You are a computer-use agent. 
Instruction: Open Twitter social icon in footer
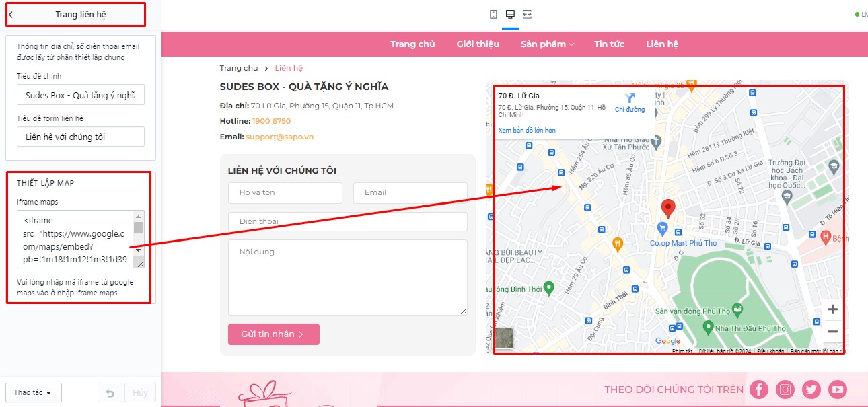811,390
